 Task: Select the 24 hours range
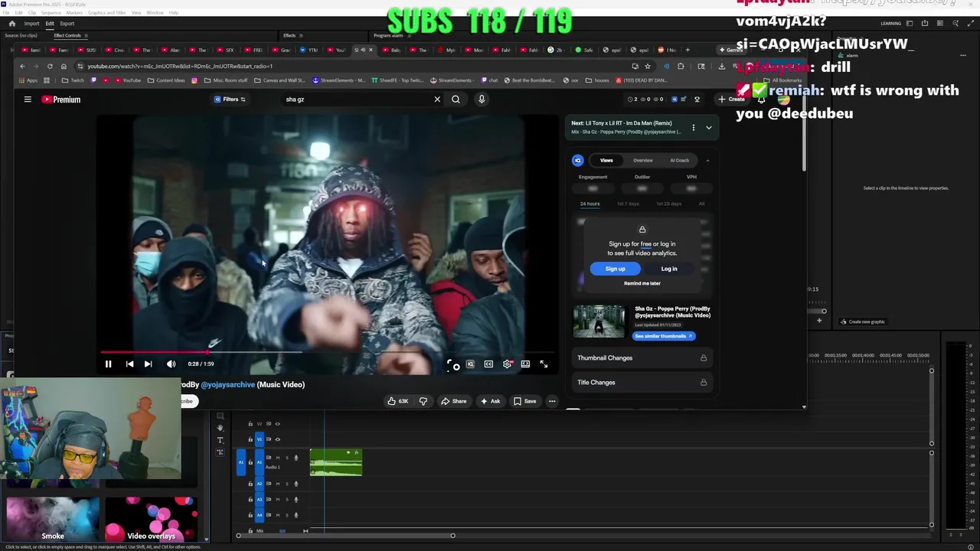590,204
